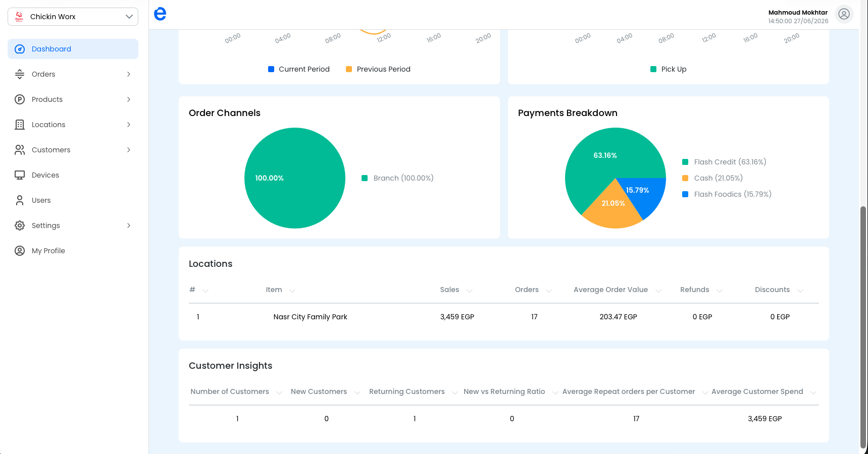Sort Locations table by Discounts chevron
Screen dimensions: 868x454
pyautogui.click(x=800, y=290)
